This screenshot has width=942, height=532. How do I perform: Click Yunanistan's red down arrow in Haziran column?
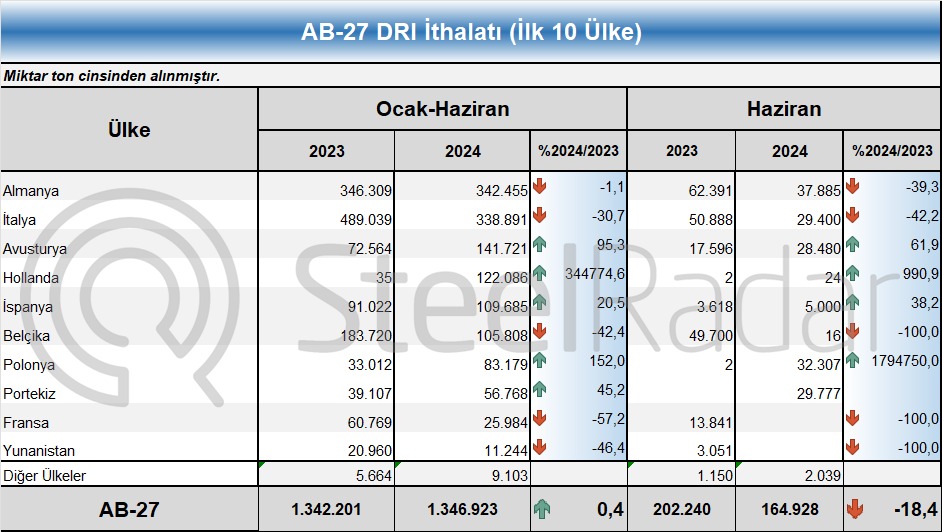(x=852, y=446)
